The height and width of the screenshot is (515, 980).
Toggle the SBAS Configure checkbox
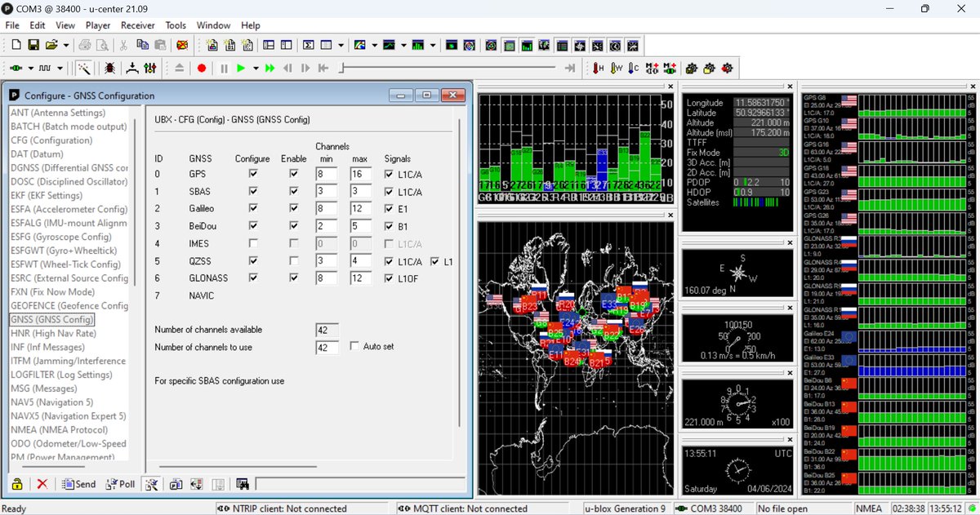(253, 191)
